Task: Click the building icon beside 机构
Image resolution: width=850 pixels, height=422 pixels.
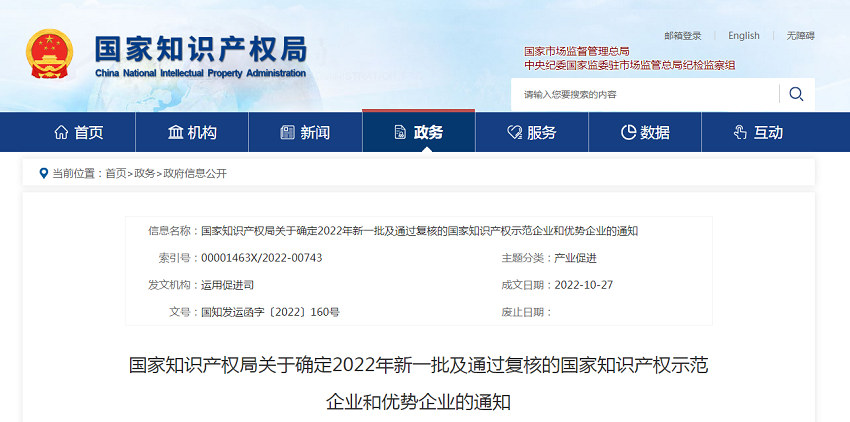Action: click(176, 132)
